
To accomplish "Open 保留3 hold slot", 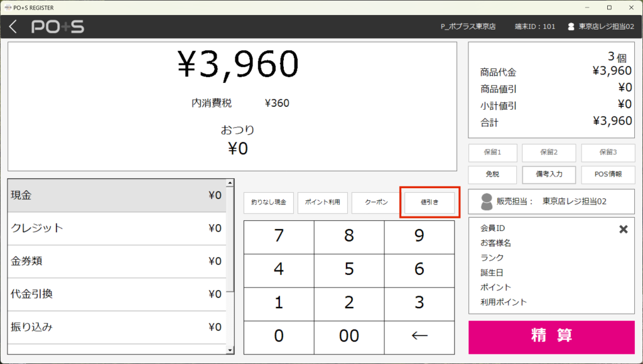I will point(607,152).
